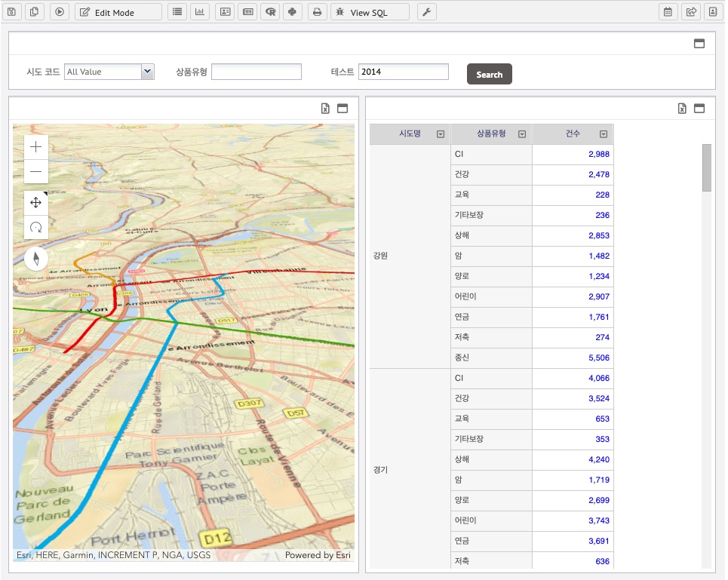
Task: Click the 5,506 count for 종신
Action: 599,358
